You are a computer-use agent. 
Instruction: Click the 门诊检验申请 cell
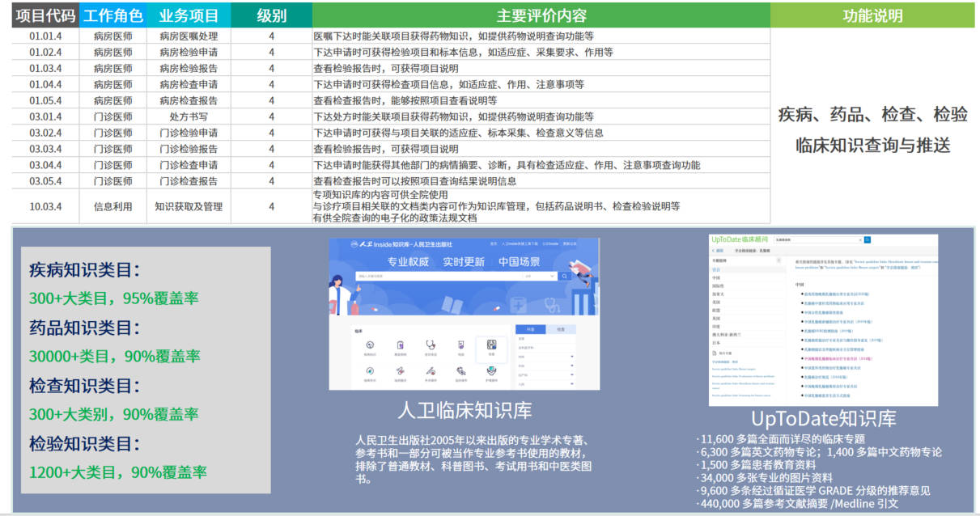[x=189, y=133]
